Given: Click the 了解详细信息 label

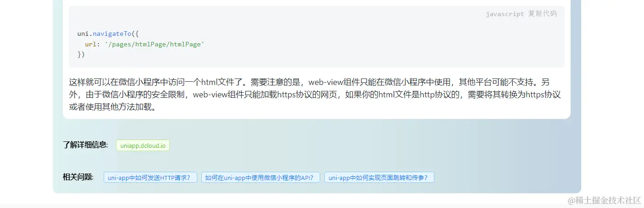Looking at the screenshot, I should click(85, 145).
